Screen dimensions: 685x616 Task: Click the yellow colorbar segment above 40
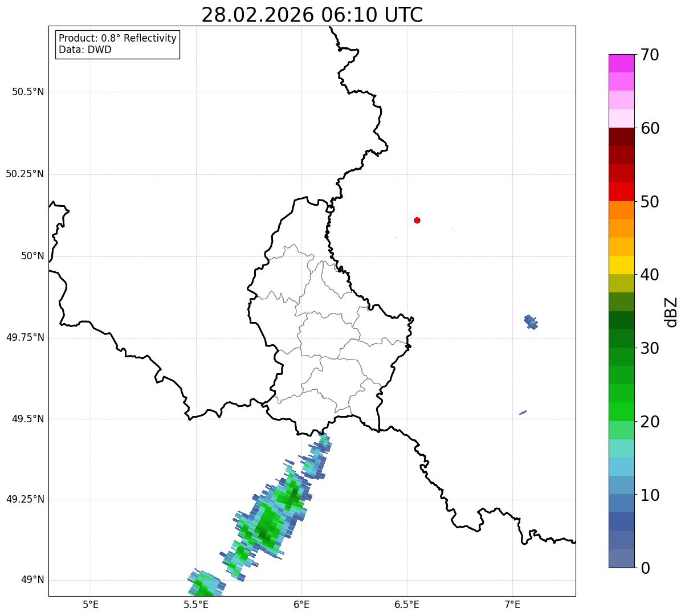click(x=621, y=265)
